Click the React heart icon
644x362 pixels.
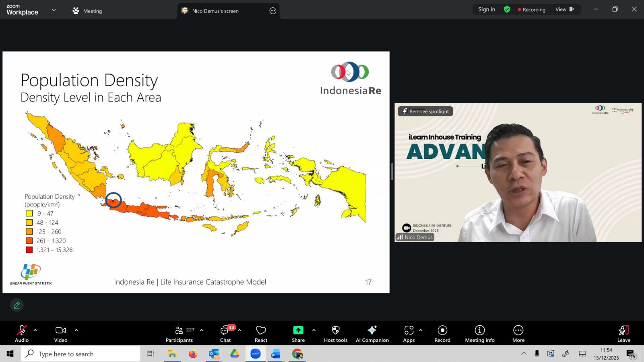click(261, 333)
